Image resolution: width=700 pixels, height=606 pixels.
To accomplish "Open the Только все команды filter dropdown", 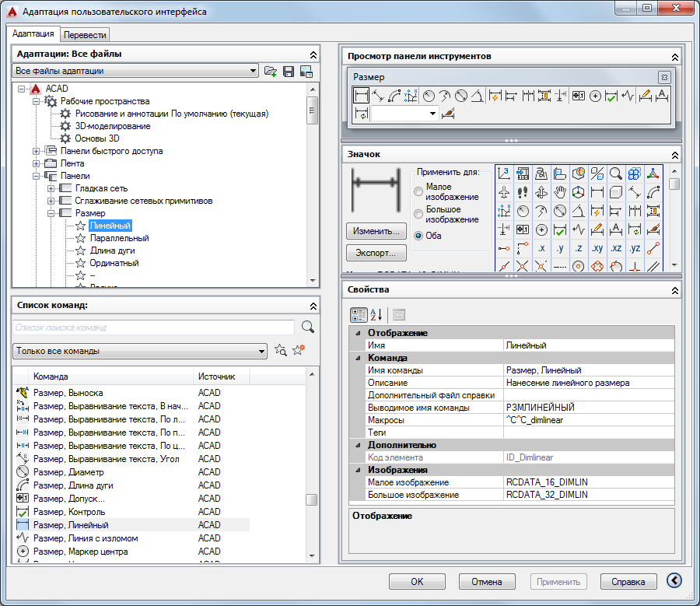I will pyautogui.click(x=140, y=351).
